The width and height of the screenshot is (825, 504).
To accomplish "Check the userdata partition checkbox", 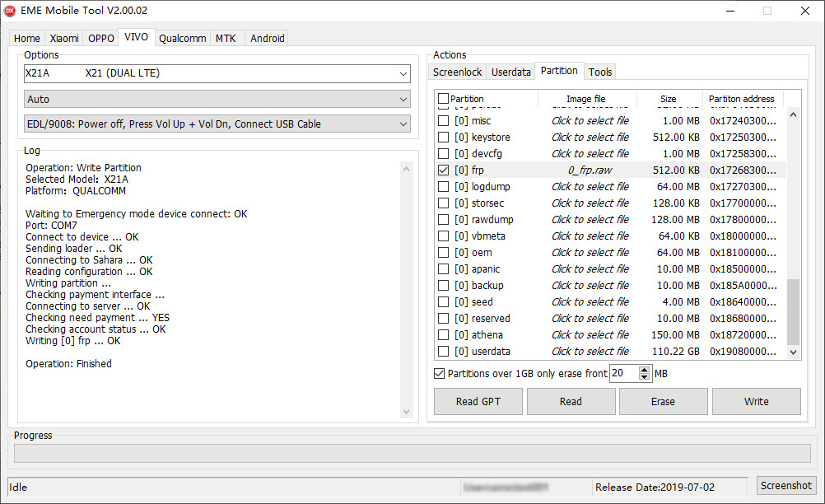I will coord(444,352).
